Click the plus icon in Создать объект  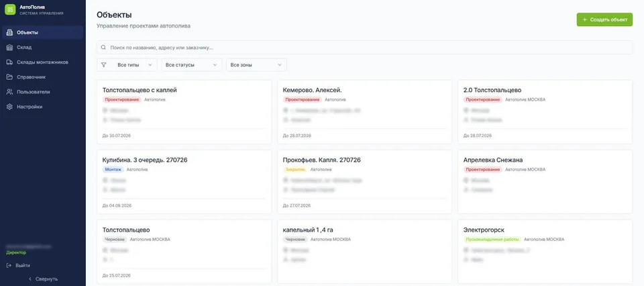coord(584,19)
